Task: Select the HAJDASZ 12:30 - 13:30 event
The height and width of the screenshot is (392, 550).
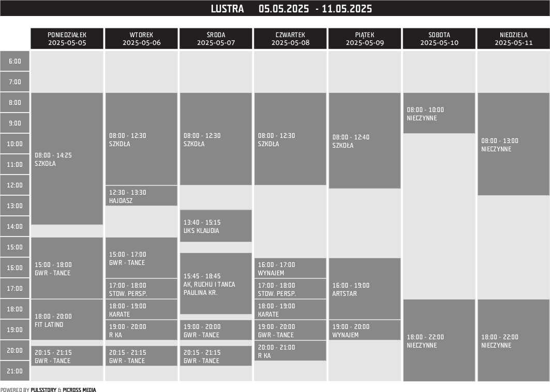Action: (x=142, y=196)
